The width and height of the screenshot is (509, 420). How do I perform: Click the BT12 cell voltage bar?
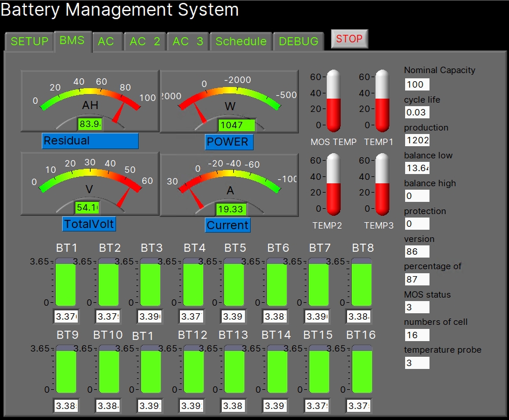(x=194, y=369)
